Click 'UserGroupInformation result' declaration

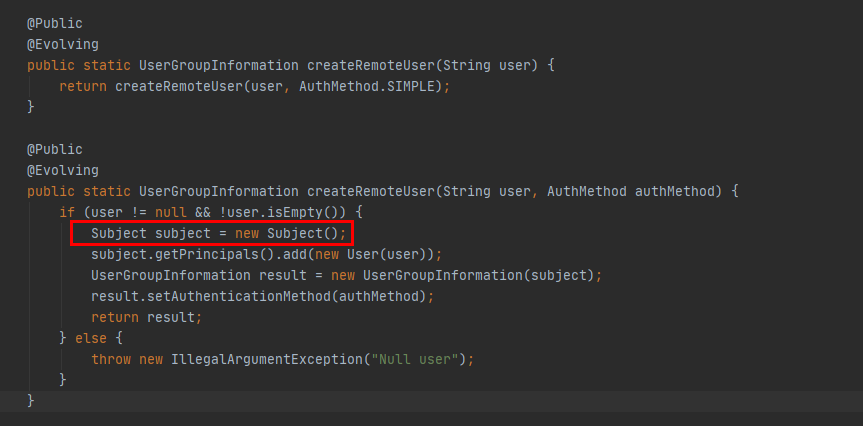pos(199,275)
